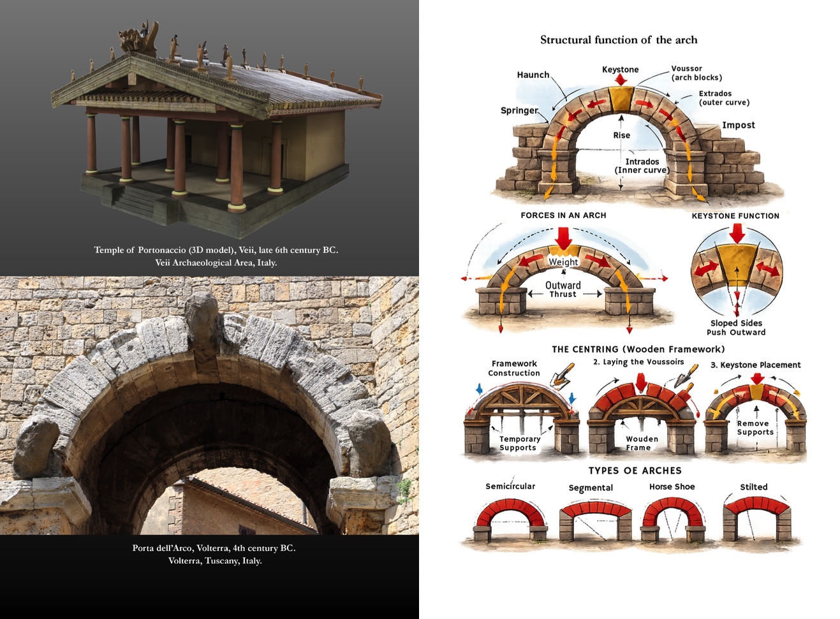
Task: Select the Semicircular arch illustration
Action: [510, 519]
